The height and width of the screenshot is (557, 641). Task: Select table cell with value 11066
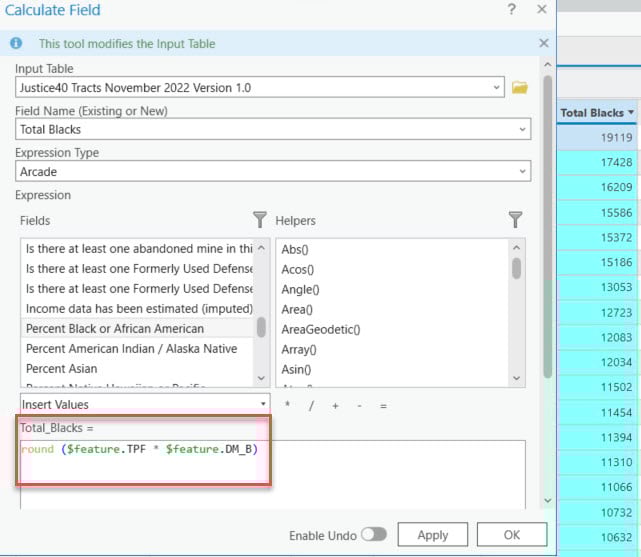pyautogui.click(x=597, y=487)
